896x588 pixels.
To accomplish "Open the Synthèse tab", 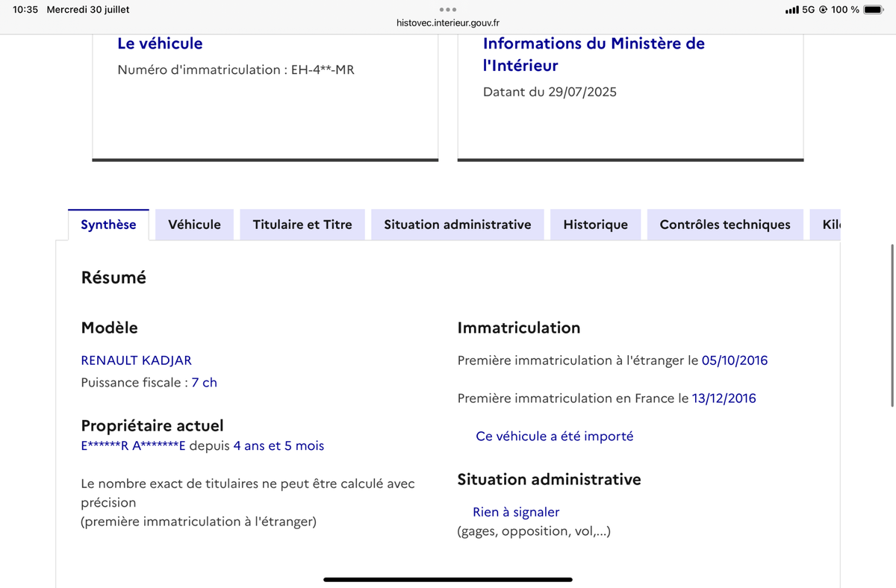I will coord(108,225).
